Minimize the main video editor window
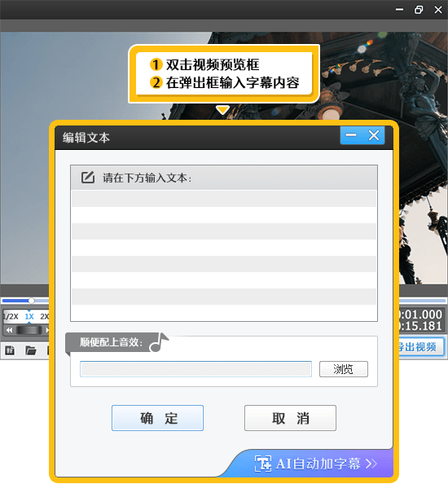The image size is (448, 484). coord(400,10)
